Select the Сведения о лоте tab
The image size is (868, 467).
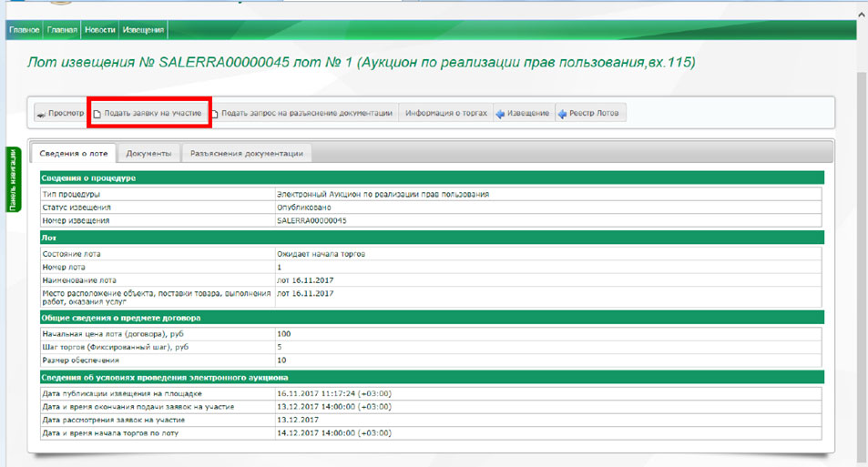pos(74,154)
